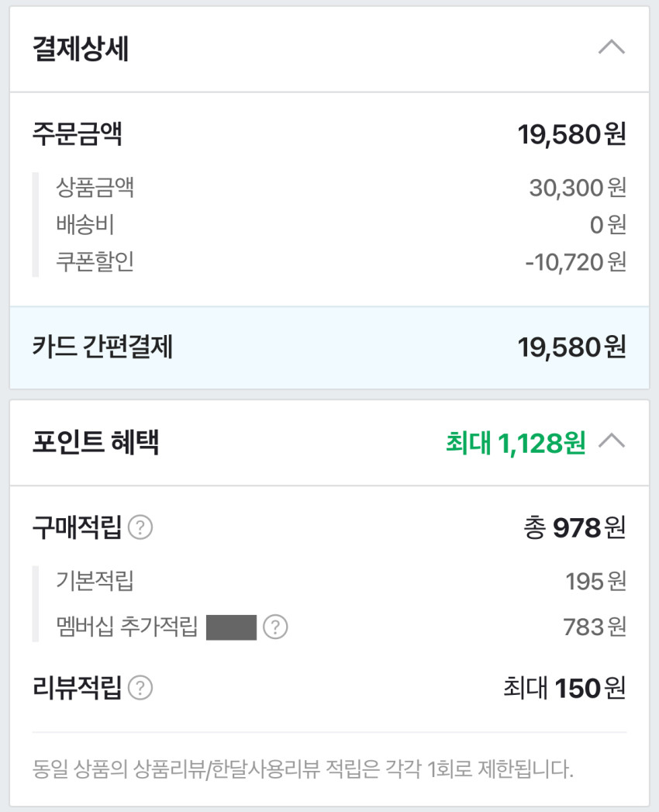
Task: Click the 결제상세 section title
Action: [81, 49]
